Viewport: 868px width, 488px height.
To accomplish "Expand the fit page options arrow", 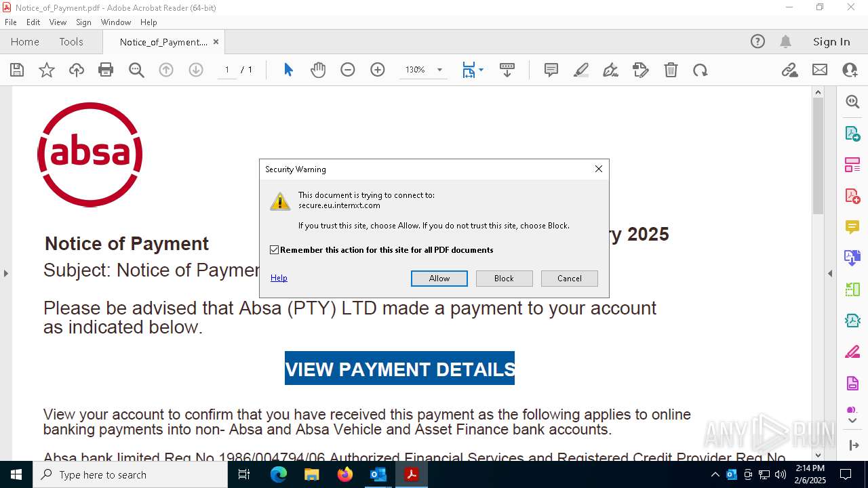I will coord(481,70).
